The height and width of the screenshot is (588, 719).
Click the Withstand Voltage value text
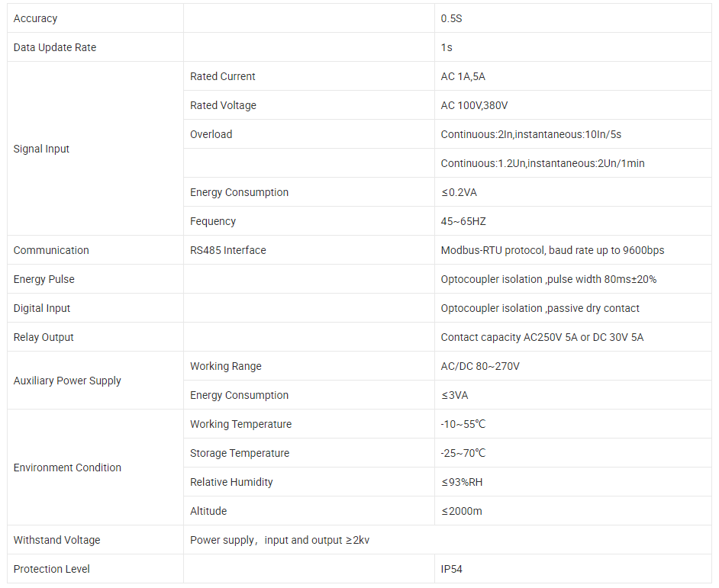[x=279, y=540]
